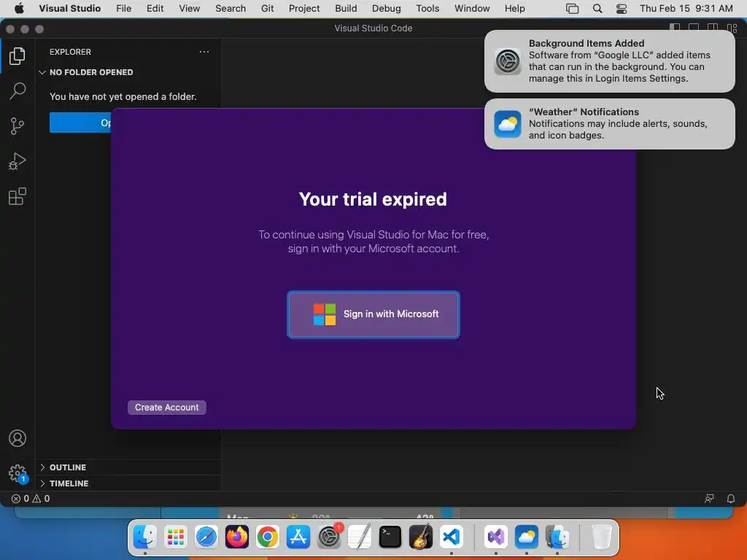Launch GarageBand from the Dock
The width and height of the screenshot is (747, 560).
pyautogui.click(x=421, y=537)
